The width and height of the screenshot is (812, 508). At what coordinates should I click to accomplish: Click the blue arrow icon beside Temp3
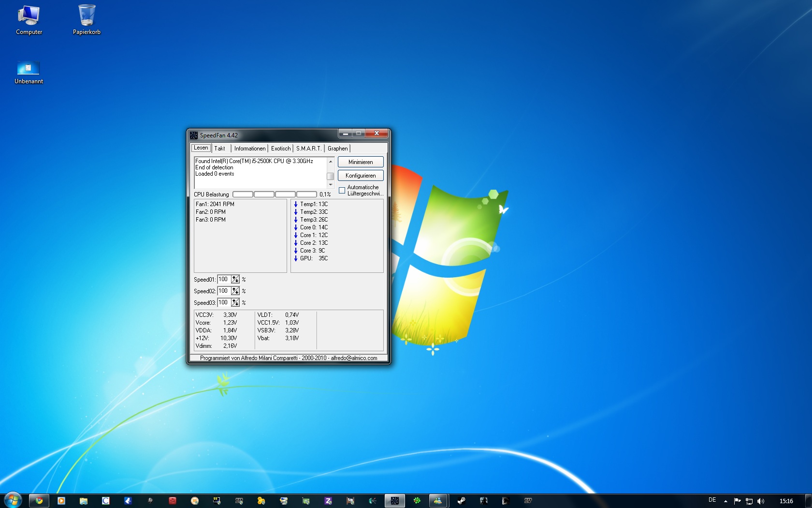pos(296,220)
